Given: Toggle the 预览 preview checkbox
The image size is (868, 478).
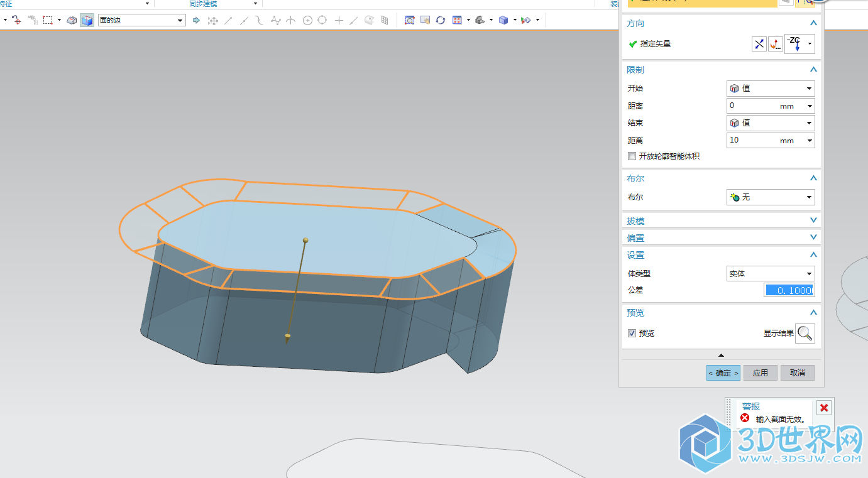Looking at the screenshot, I should tap(632, 333).
